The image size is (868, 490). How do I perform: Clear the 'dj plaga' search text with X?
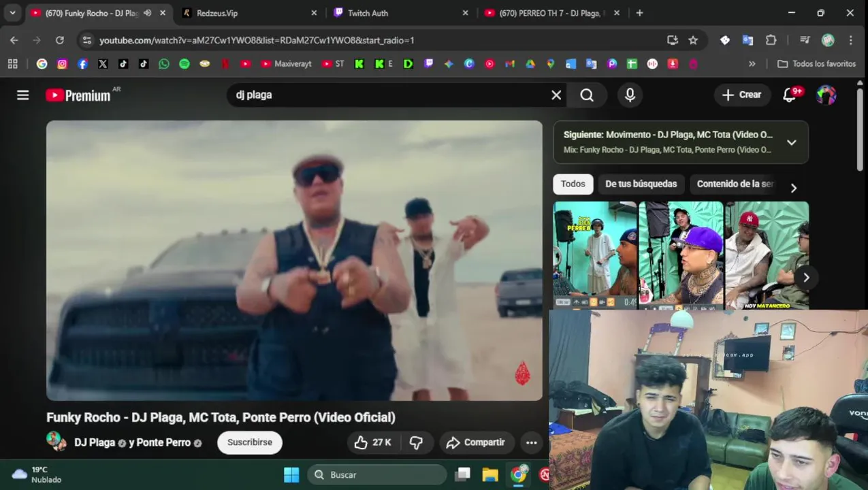pos(556,95)
